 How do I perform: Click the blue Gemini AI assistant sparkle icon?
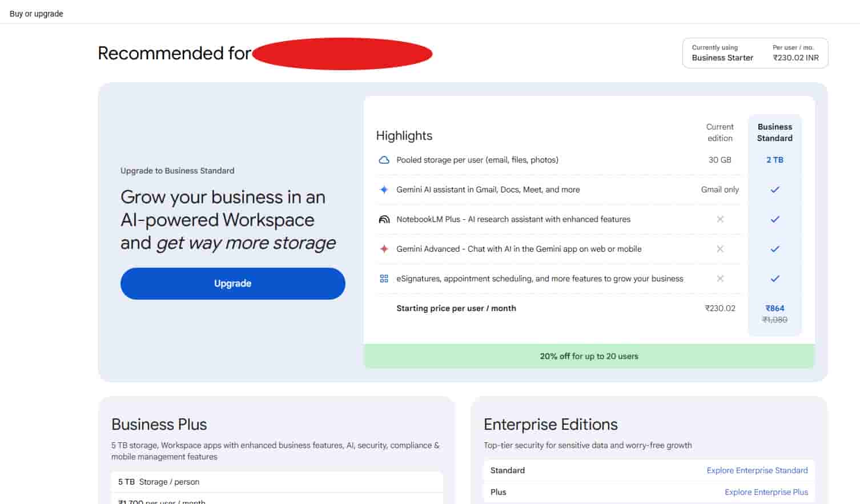[x=384, y=189]
